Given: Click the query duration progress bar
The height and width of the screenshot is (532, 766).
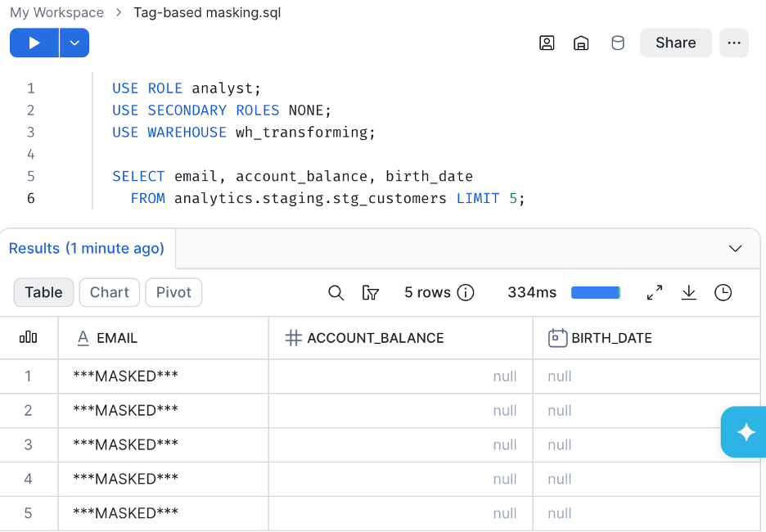Looking at the screenshot, I should coord(596,293).
